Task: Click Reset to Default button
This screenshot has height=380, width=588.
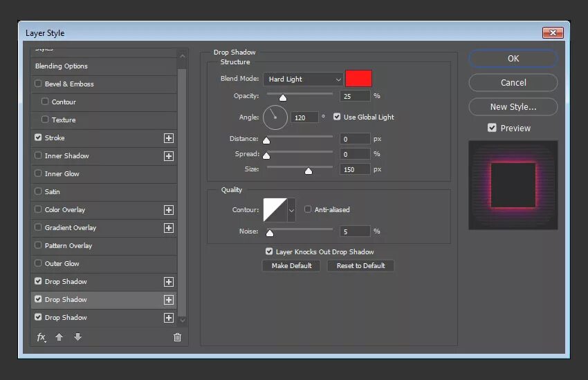Action: tap(360, 266)
